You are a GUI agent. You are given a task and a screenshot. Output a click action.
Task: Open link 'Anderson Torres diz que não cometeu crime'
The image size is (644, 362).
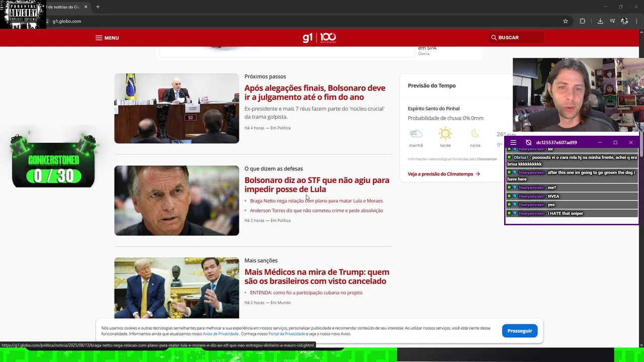[x=316, y=211]
